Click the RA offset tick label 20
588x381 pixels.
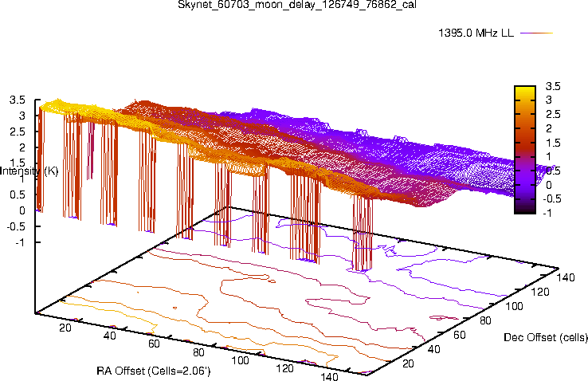pyautogui.click(x=65, y=328)
